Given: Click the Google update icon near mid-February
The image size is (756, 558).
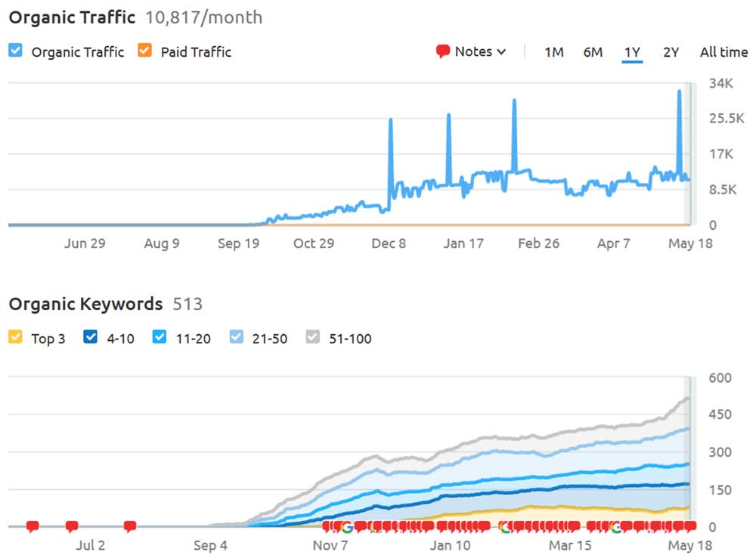Looking at the screenshot, I should pos(505,527).
